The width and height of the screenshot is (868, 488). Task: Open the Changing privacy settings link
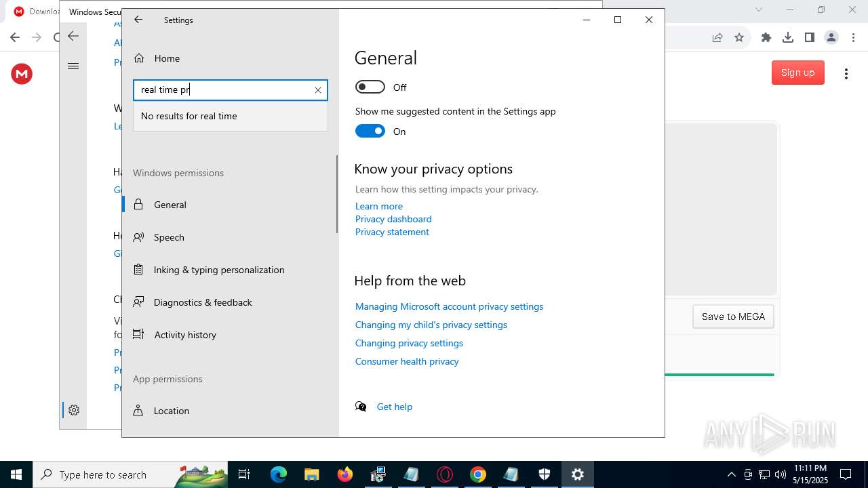pos(409,343)
